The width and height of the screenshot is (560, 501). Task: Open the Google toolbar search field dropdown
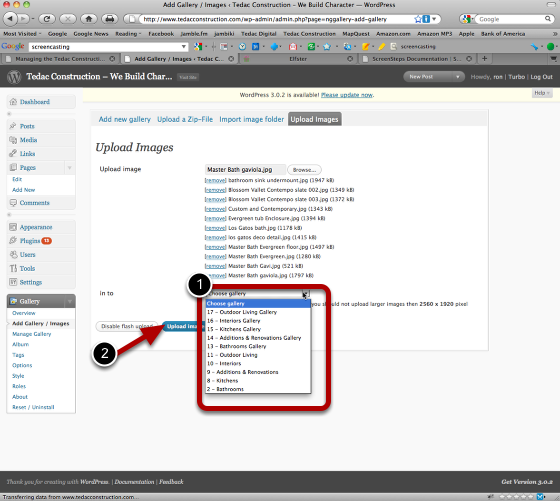pyautogui.click(x=183, y=46)
